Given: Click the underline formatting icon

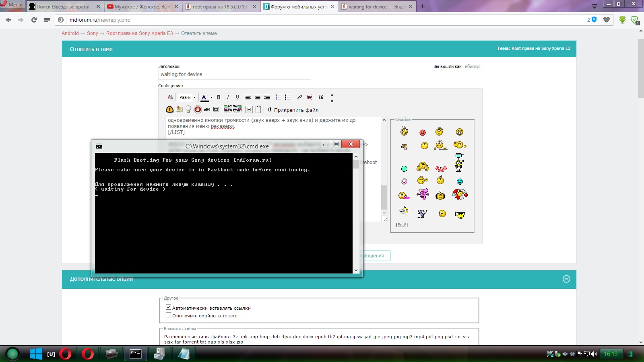Looking at the screenshot, I should pyautogui.click(x=237, y=97).
